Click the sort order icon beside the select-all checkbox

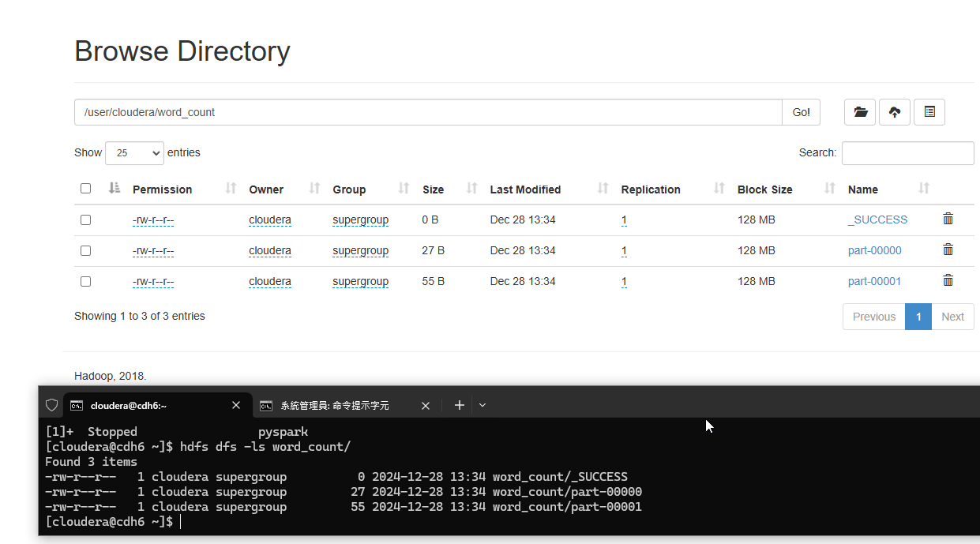click(x=115, y=188)
